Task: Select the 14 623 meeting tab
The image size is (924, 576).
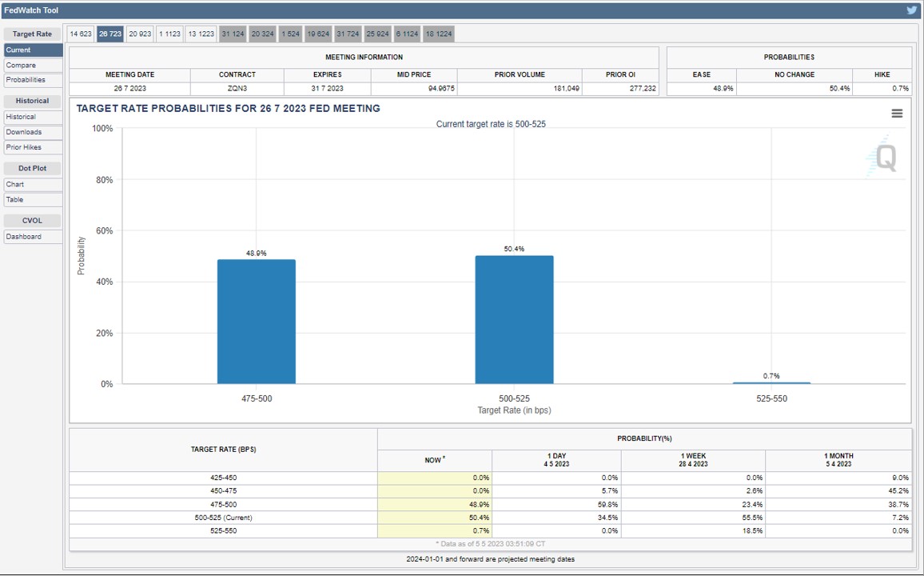Action: coord(81,34)
